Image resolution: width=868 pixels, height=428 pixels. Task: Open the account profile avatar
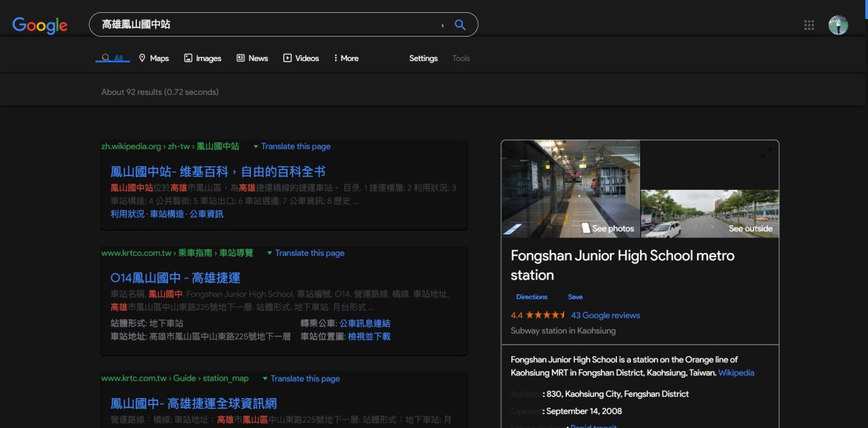click(x=838, y=25)
